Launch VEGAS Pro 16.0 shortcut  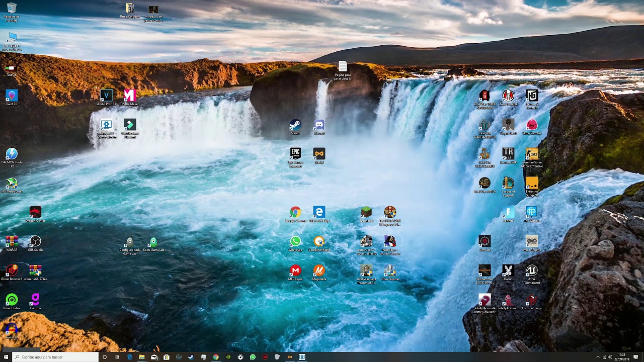point(106,98)
